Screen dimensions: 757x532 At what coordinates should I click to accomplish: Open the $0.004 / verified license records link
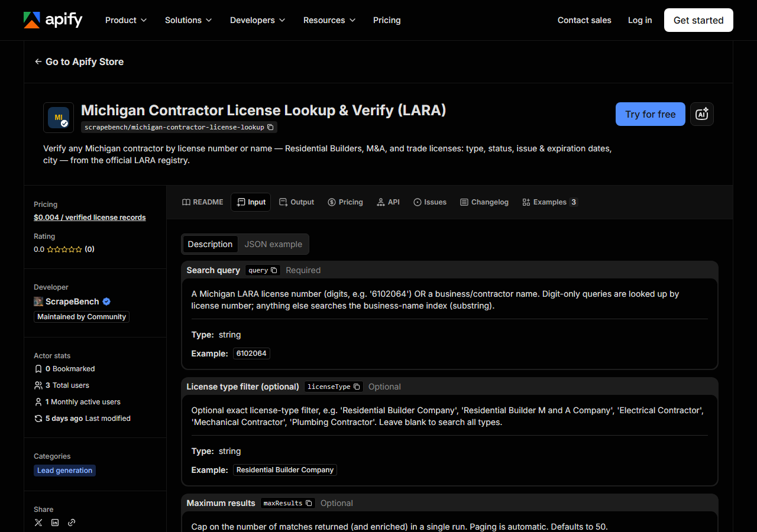[90, 218]
